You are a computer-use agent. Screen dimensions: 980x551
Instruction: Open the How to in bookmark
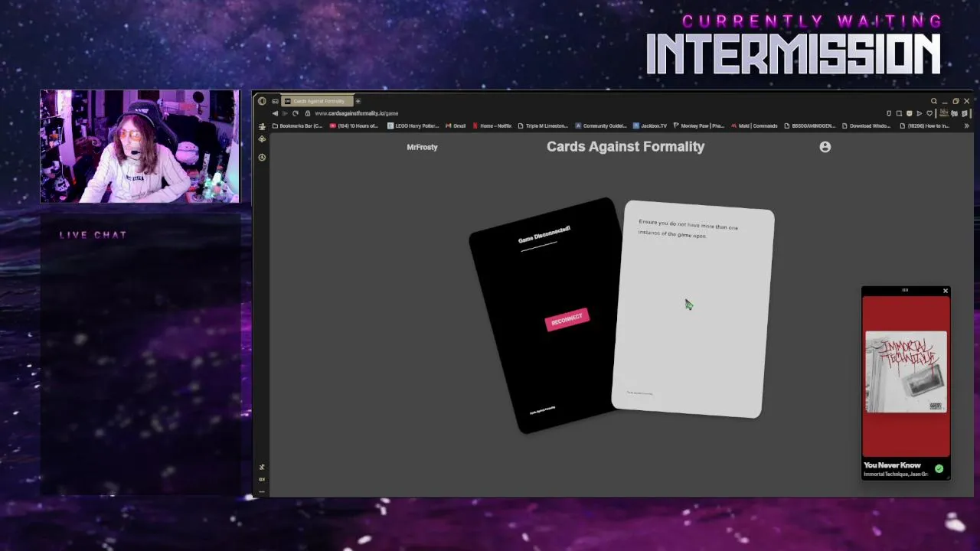click(x=925, y=126)
